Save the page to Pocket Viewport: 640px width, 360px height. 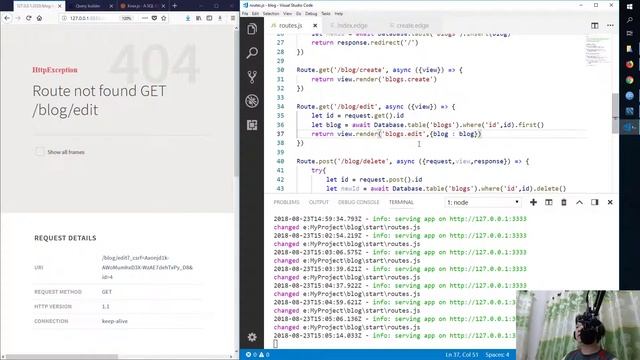(x=154, y=18)
